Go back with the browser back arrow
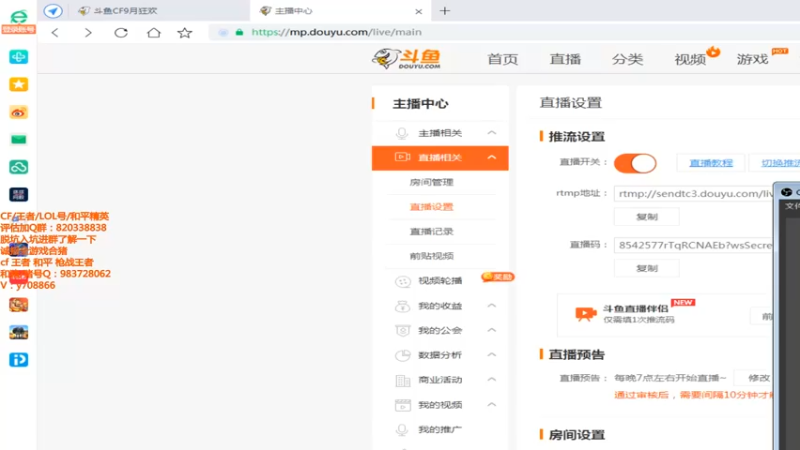 click(x=55, y=33)
